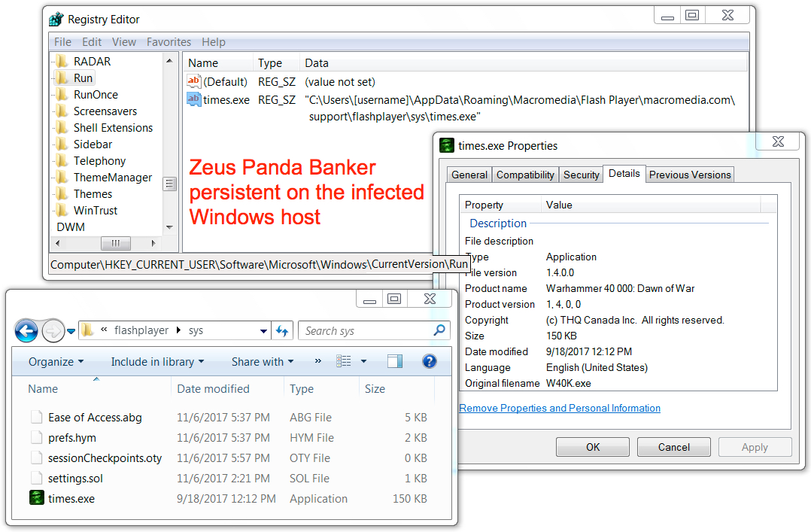Click the Explorer Back arrow button

26,330
